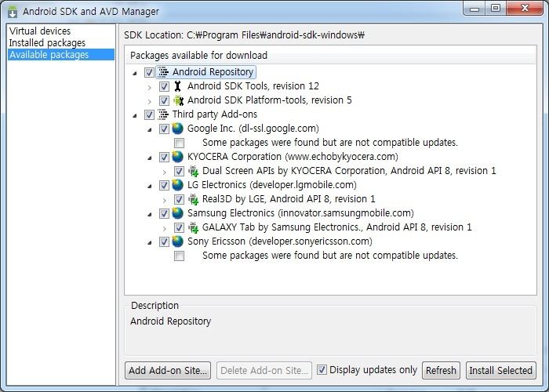
Task: Click the globe icon beside Google Inc.
Action: click(177, 129)
